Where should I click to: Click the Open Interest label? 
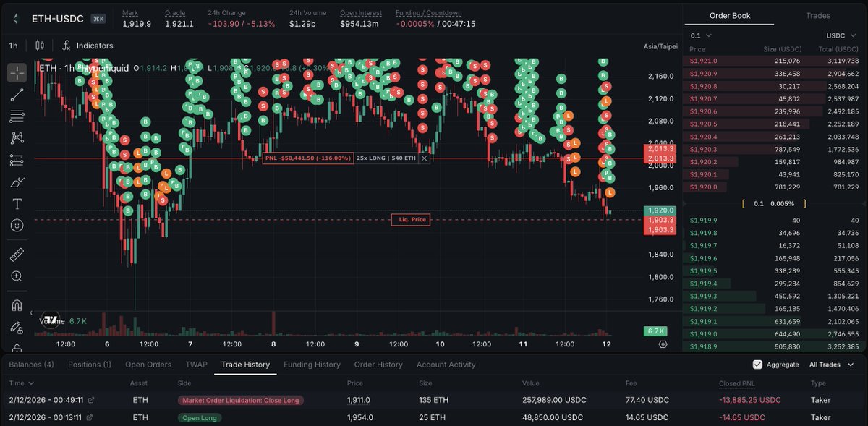pyautogui.click(x=359, y=13)
